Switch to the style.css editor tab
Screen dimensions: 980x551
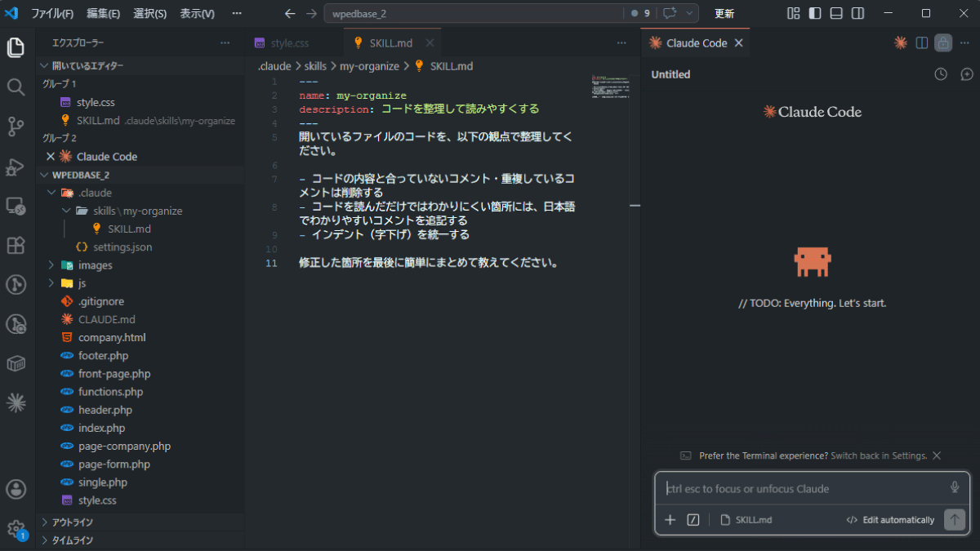(x=290, y=42)
